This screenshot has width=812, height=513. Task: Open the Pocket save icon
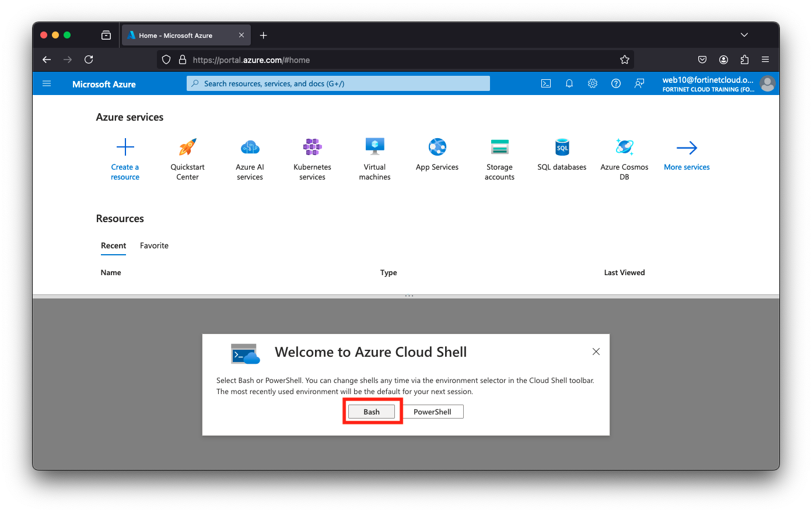click(702, 59)
